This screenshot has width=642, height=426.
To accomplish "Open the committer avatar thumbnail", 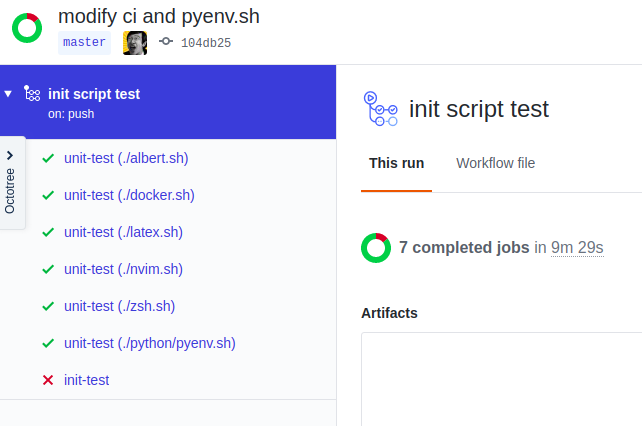I will pos(135,43).
